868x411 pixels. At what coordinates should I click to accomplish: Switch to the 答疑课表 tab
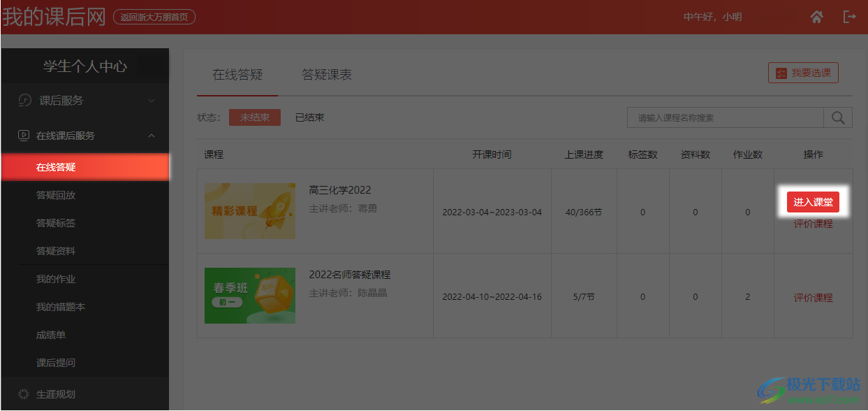[x=327, y=75]
